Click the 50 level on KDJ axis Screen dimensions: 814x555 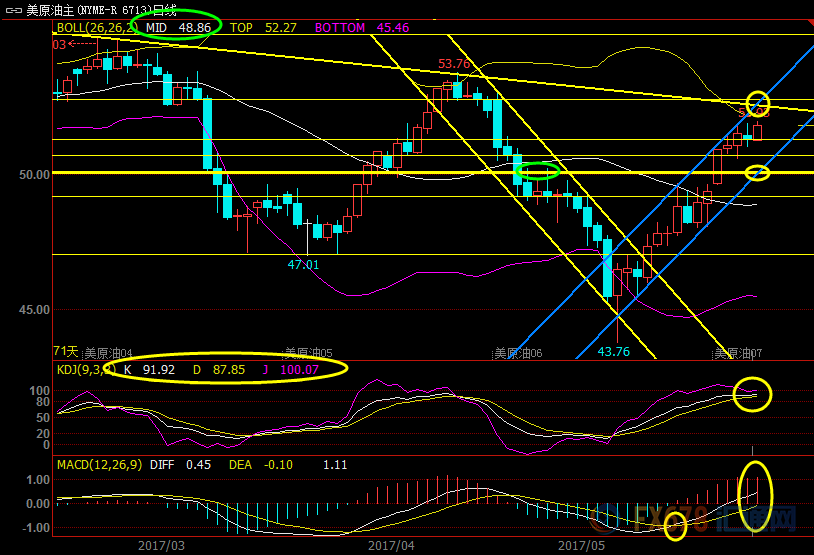point(43,417)
